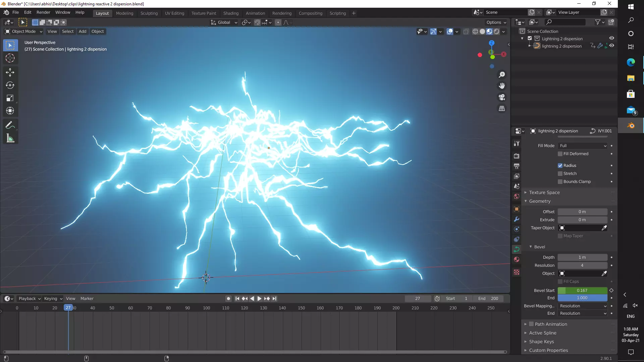The image size is (644, 362).
Task: Activate the Annotate tool
Action: [x=10, y=125]
